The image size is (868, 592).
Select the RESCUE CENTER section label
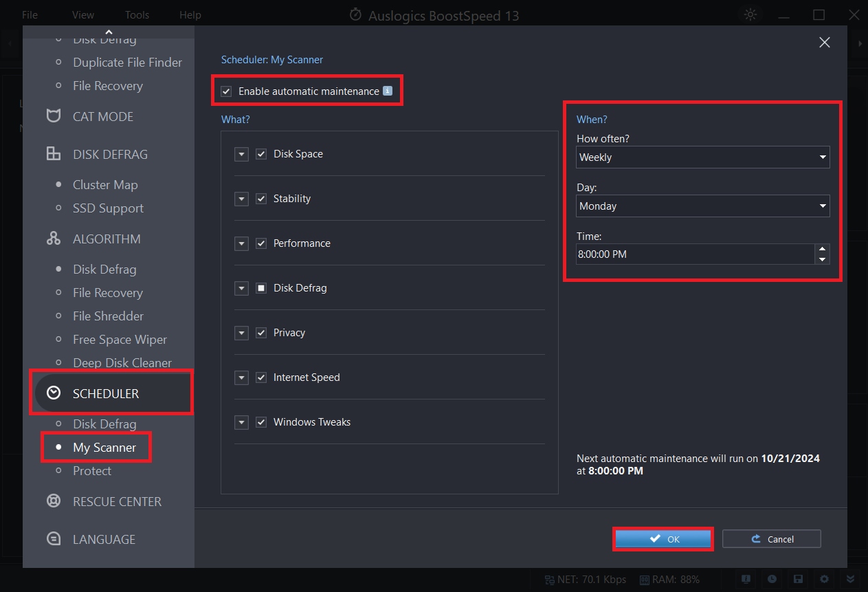point(118,502)
